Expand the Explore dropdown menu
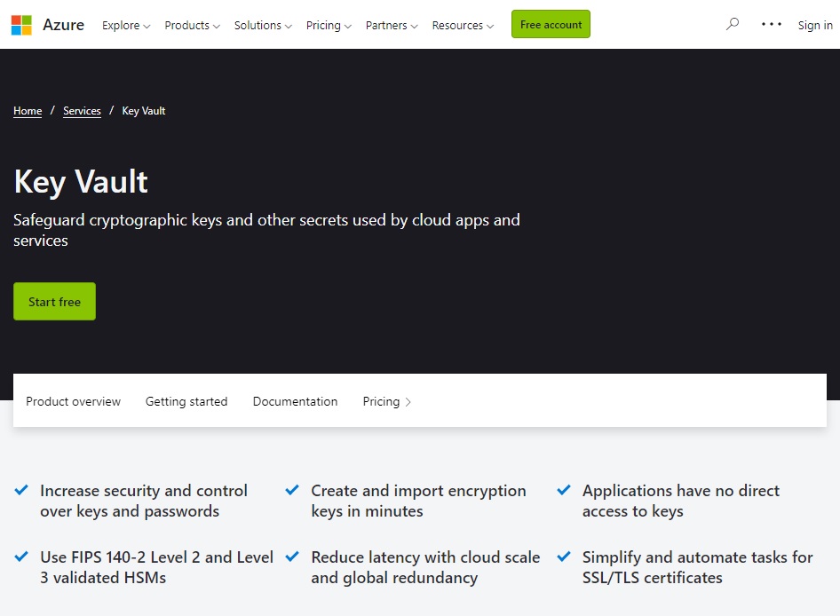840x616 pixels. pos(126,25)
